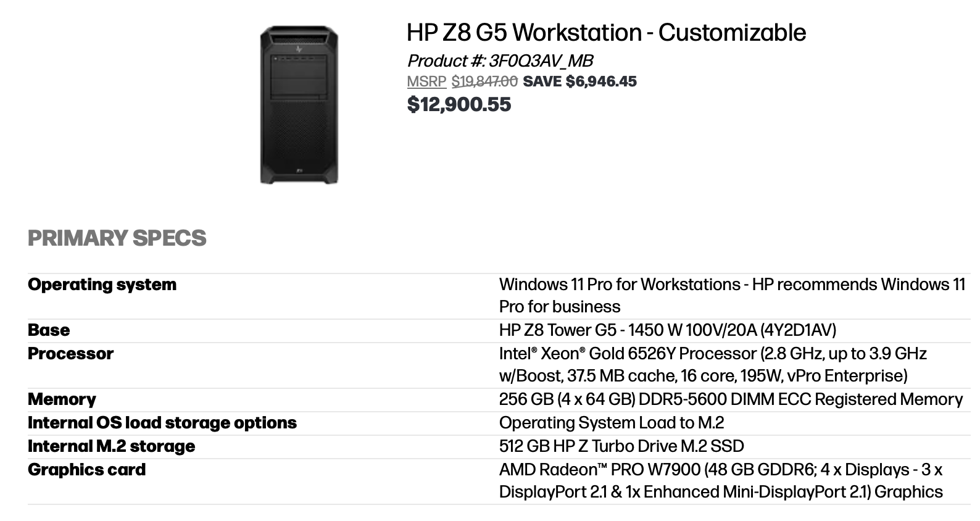This screenshot has height=521, width=980.
Task: Click the Intel Xeon Gold 6526Y processor description
Action: (x=712, y=365)
